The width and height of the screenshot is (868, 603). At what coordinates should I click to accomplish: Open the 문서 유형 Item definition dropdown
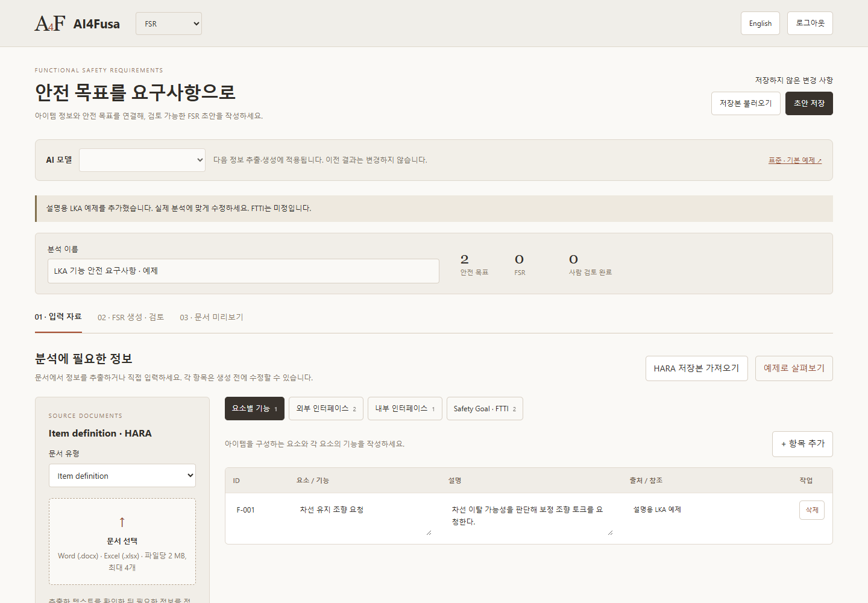point(122,476)
